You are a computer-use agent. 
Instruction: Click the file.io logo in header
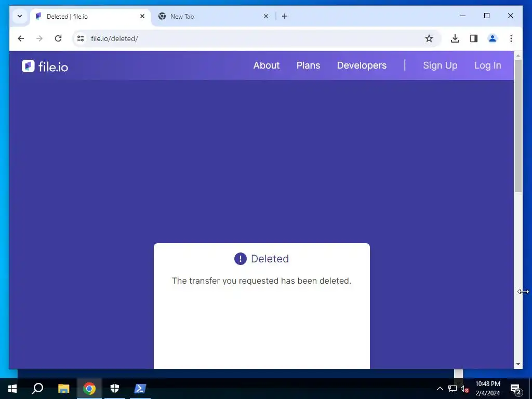click(45, 66)
